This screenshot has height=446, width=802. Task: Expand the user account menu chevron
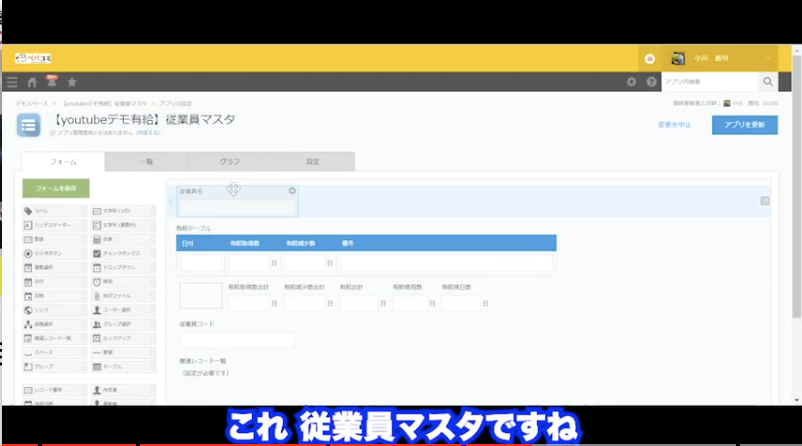click(768, 58)
